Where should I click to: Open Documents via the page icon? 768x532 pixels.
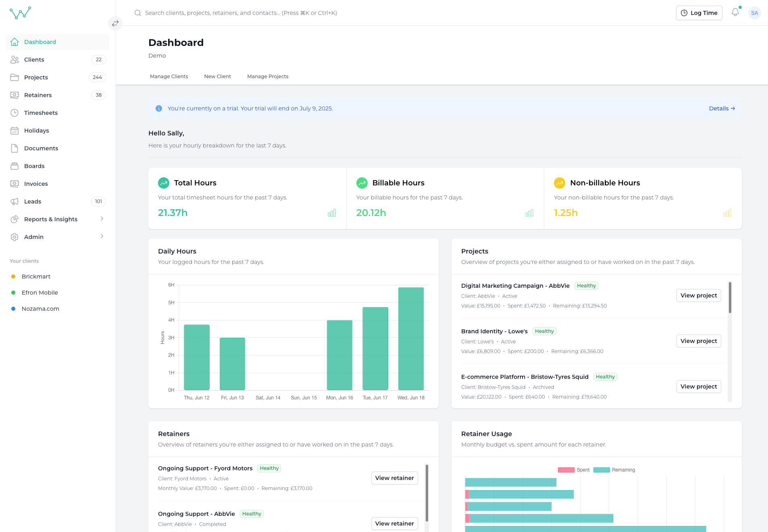tap(15, 148)
